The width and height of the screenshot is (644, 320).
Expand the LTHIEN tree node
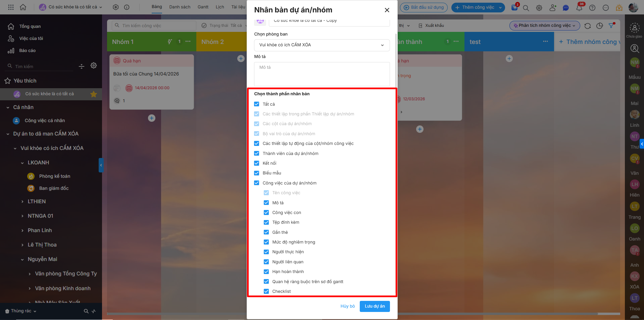coord(22,202)
